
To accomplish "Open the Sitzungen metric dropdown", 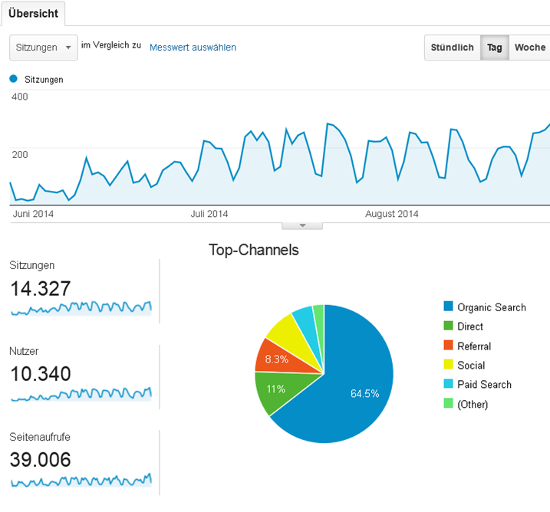I will point(43,47).
